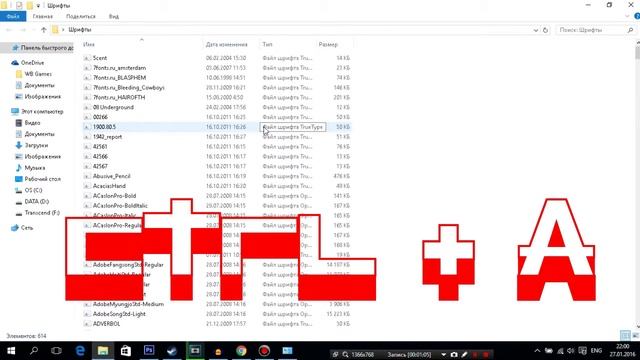640x360 pixels.
Task: Select the 1900.80.5 font file
Action: (x=104, y=127)
